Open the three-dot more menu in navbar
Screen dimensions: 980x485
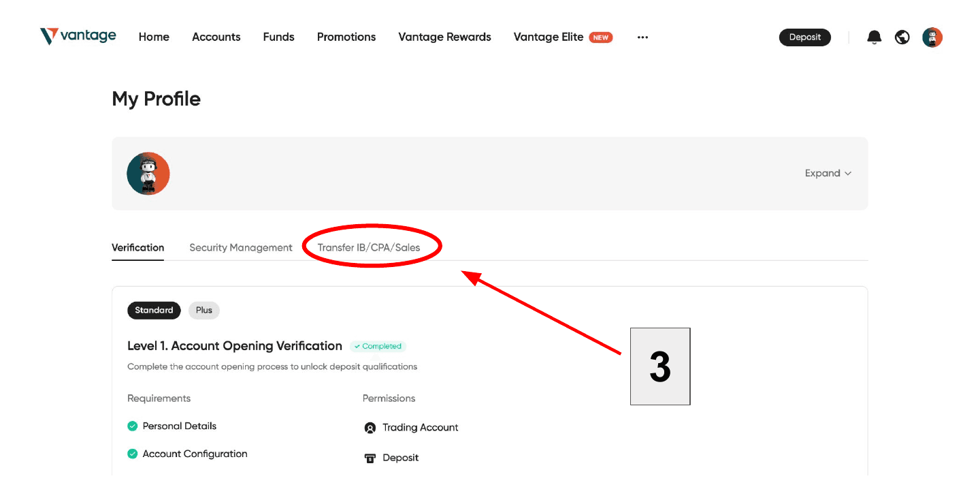coord(642,37)
